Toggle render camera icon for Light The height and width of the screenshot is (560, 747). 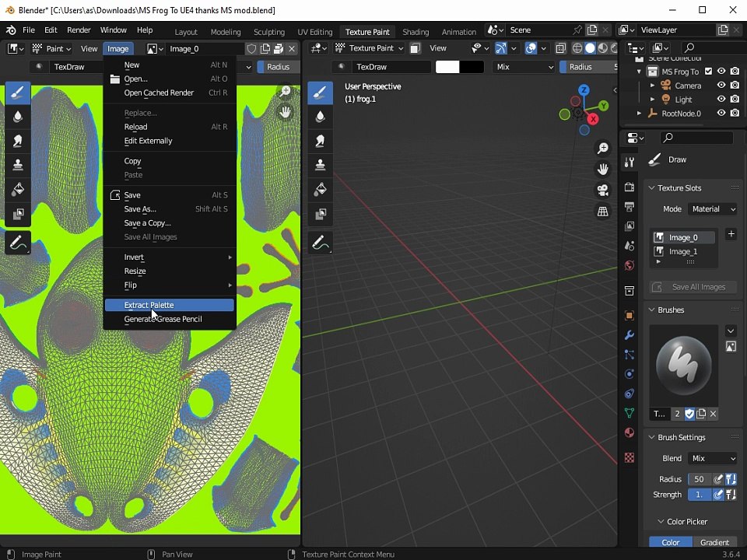[735, 99]
